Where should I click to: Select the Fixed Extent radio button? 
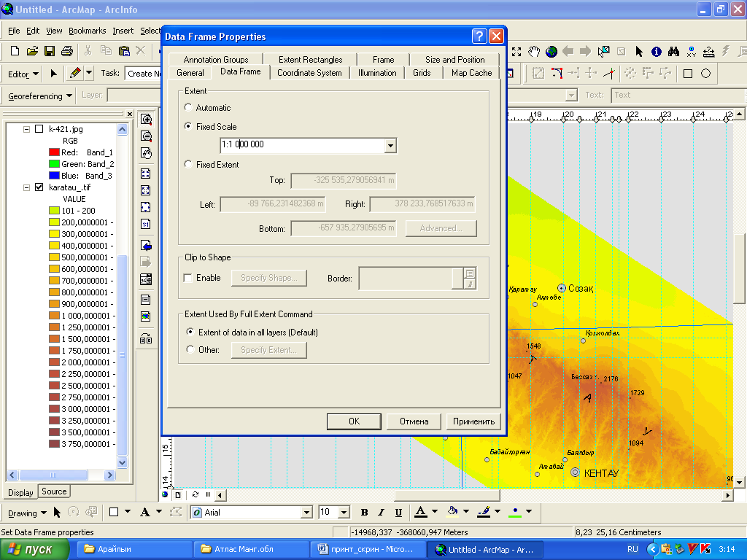pos(189,164)
